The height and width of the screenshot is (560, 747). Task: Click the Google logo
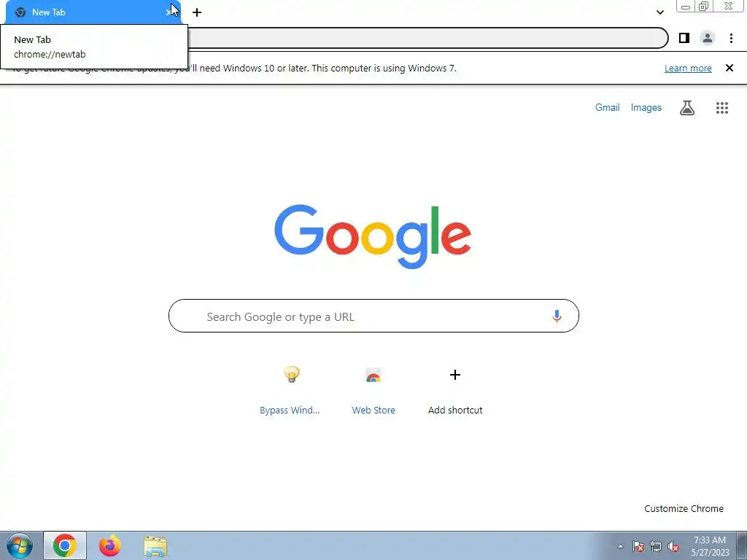(x=373, y=237)
